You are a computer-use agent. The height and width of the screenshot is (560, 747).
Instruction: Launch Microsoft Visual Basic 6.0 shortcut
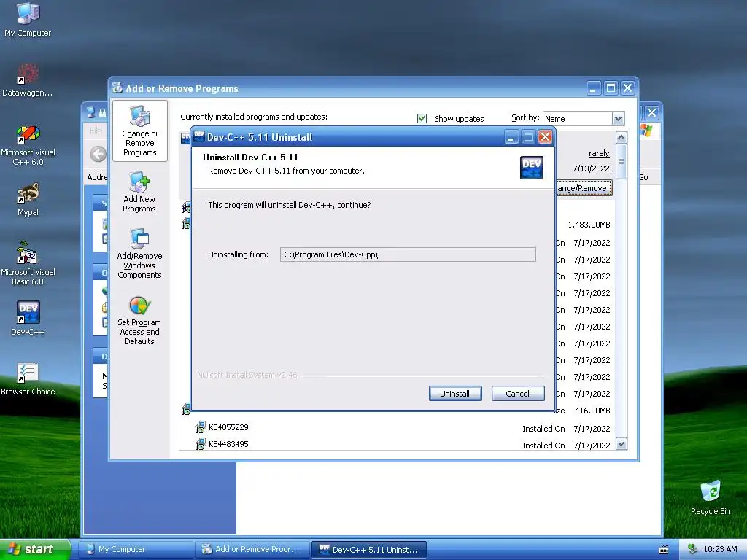point(28,263)
